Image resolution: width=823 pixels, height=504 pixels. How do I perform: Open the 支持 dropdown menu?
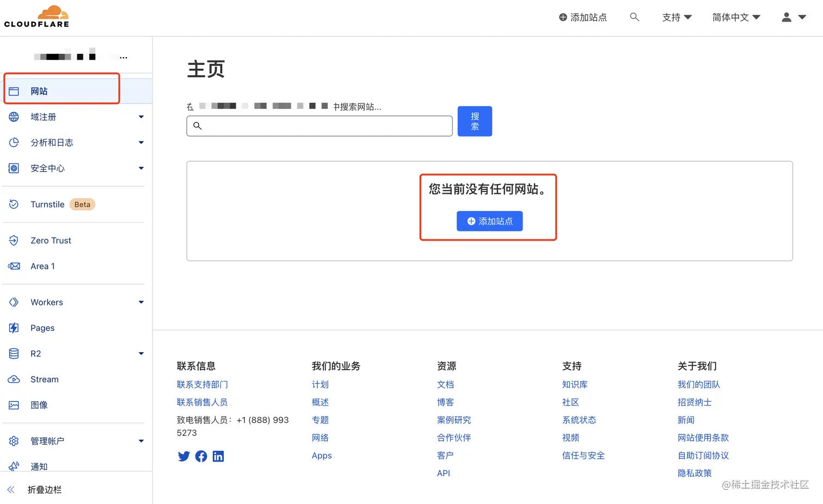tap(677, 17)
